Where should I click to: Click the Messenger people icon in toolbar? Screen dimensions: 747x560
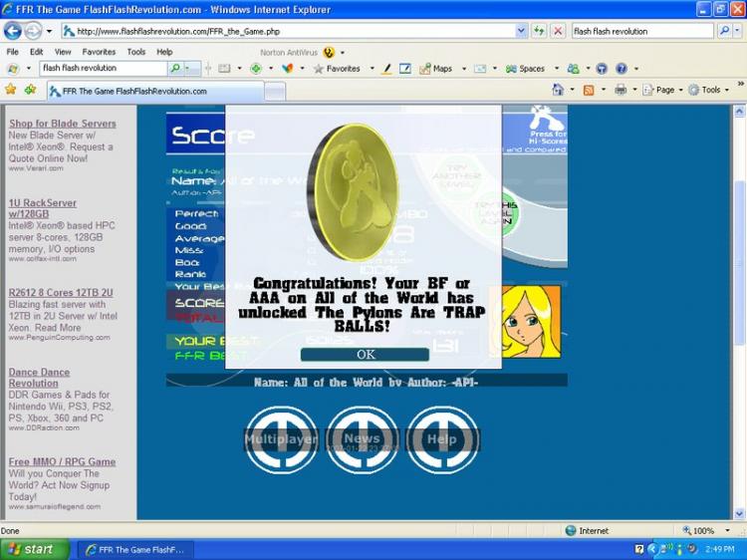(x=573, y=69)
